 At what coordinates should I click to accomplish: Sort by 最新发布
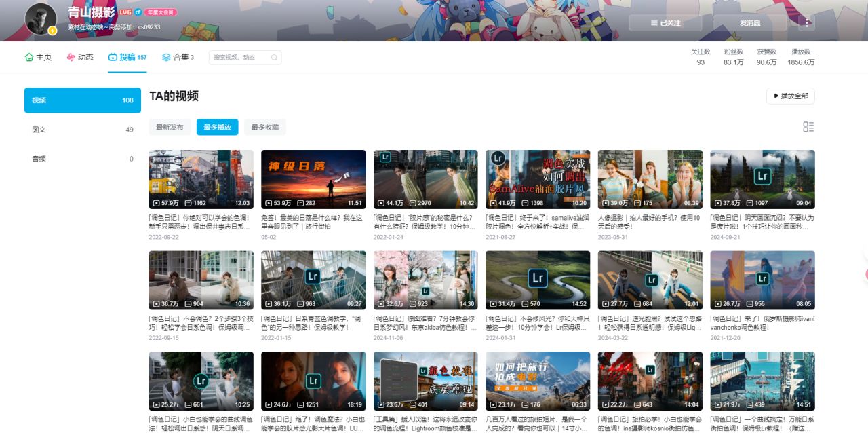[170, 127]
